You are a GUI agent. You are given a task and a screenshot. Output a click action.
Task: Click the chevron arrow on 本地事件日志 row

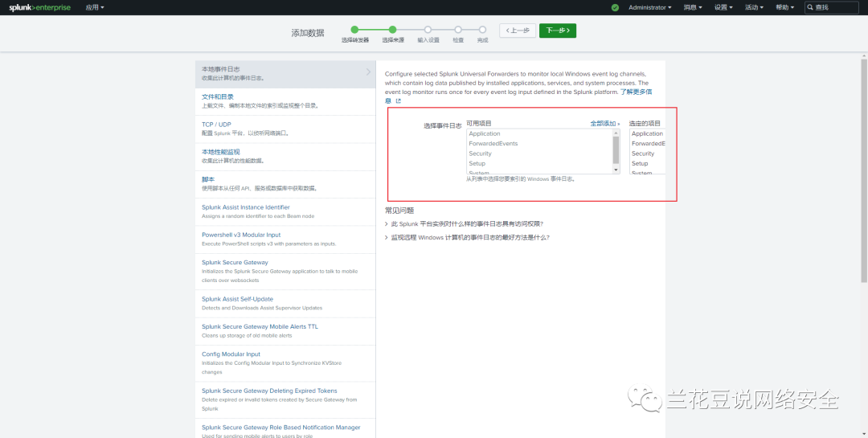pos(369,72)
